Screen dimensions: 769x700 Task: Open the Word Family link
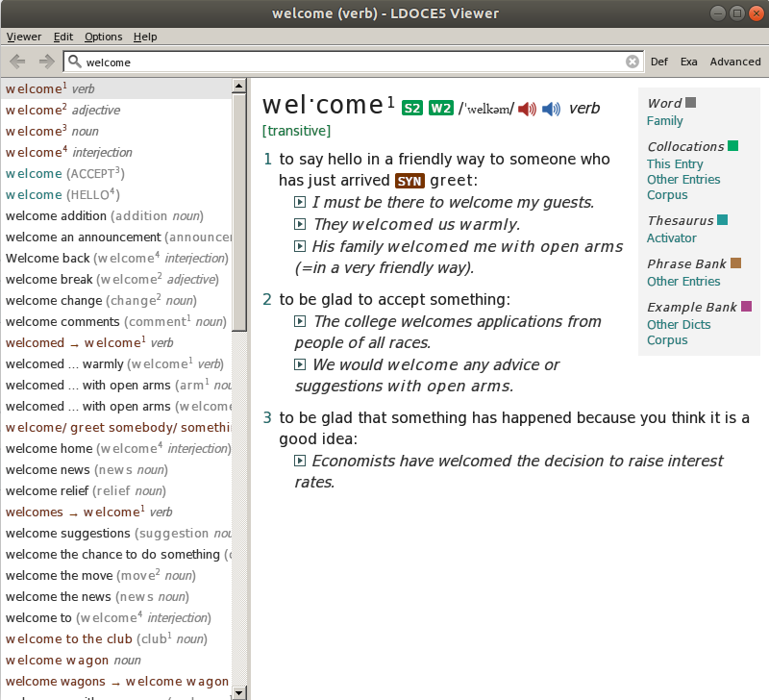pyautogui.click(x=664, y=120)
